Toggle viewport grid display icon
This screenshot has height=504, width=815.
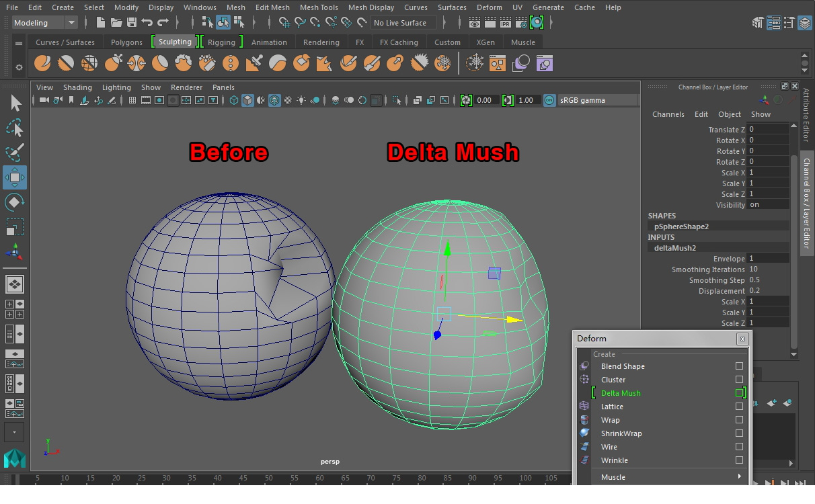132,100
